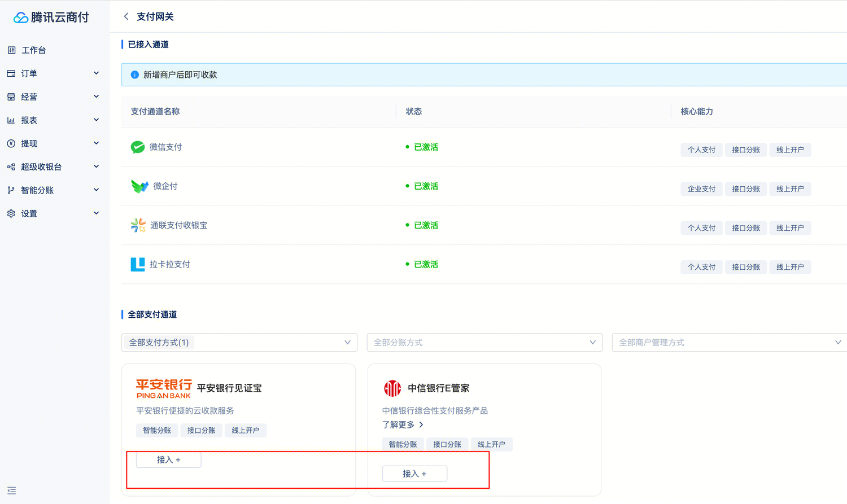
Task: Click the 拉卡拉支付 blue icon
Action: (137, 264)
